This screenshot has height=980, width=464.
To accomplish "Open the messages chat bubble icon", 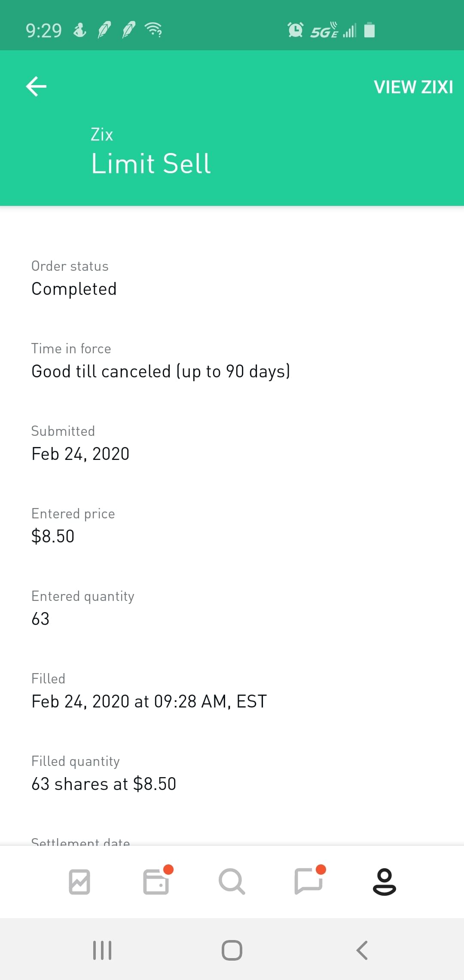I will coord(308,882).
